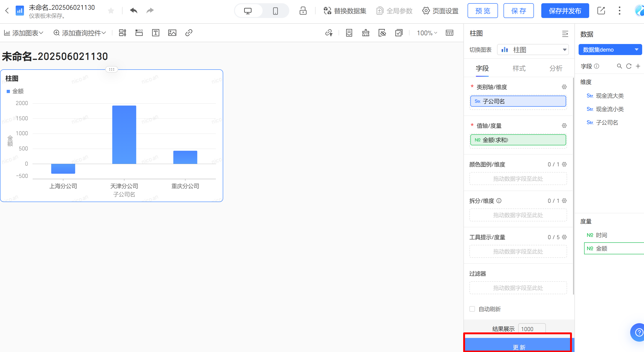Image resolution: width=644 pixels, height=352 pixels.
Task: Click the favorite star icon
Action: pyautogui.click(x=111, y=11)
